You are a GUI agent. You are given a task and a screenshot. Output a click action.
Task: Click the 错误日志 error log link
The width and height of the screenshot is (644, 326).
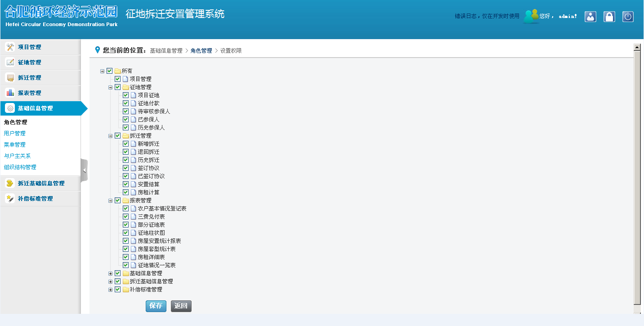pyautogui.click(x=487, y=16)
